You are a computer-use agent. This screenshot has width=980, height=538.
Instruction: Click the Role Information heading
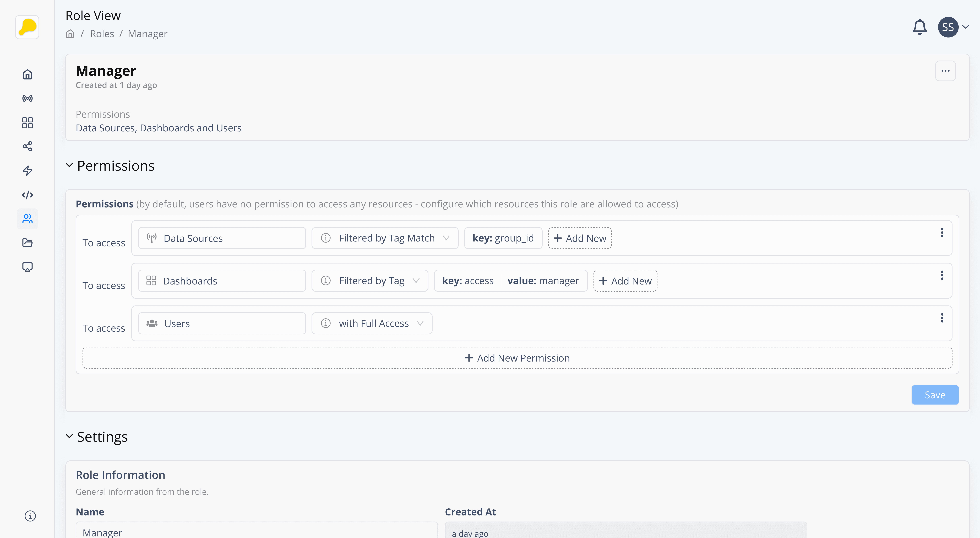coord(120,475)
